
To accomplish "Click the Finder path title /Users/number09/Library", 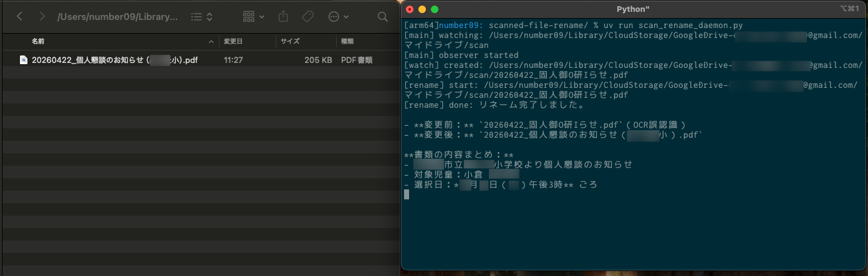I will coord(117,17).
